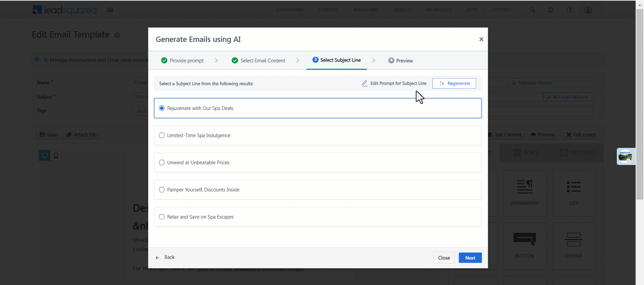Select the BUTTON content block
Screen dimensions: 644x285
click(525, 246)
